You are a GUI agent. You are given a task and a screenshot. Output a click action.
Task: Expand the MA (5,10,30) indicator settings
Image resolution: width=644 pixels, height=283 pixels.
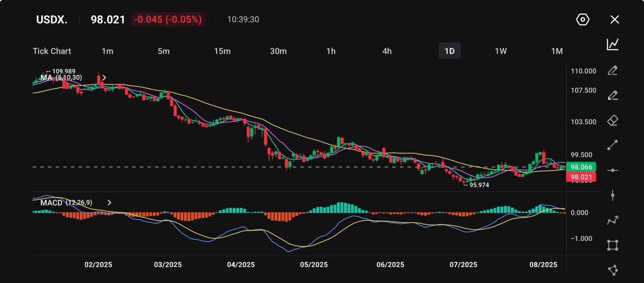[104, 78]
